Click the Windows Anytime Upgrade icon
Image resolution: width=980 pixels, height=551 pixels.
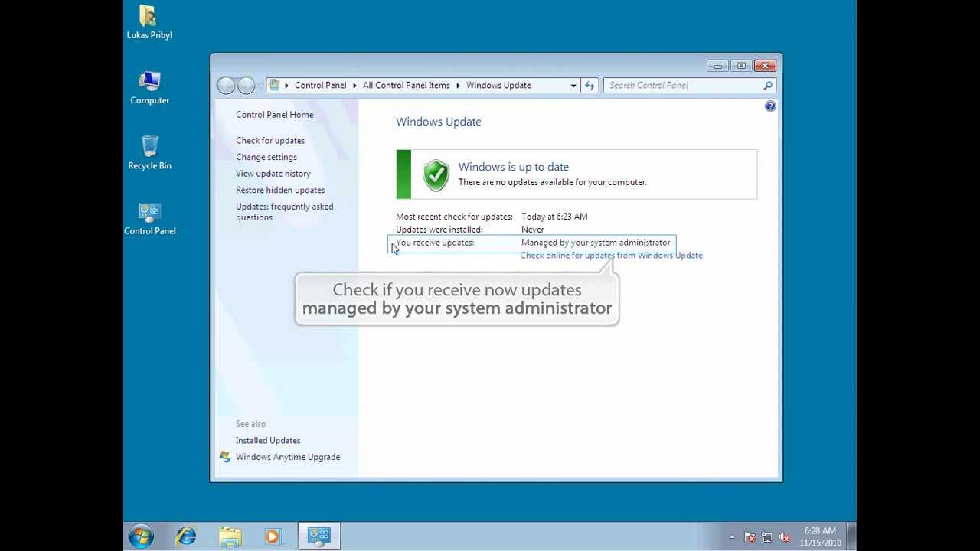point(224,457)
